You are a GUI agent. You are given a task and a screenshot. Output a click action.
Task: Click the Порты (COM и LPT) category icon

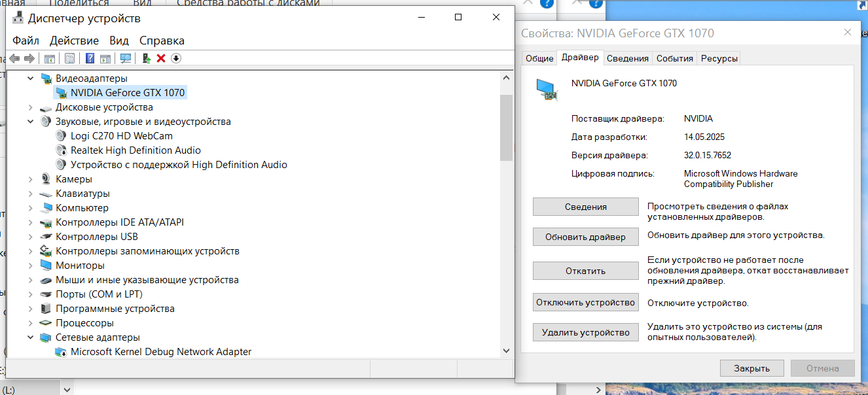pos(46,294)
